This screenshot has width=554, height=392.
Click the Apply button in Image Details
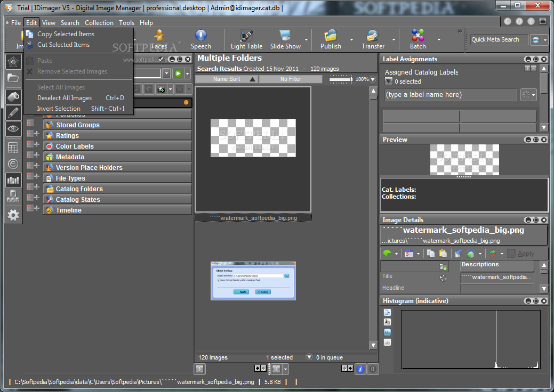point(521,254)
